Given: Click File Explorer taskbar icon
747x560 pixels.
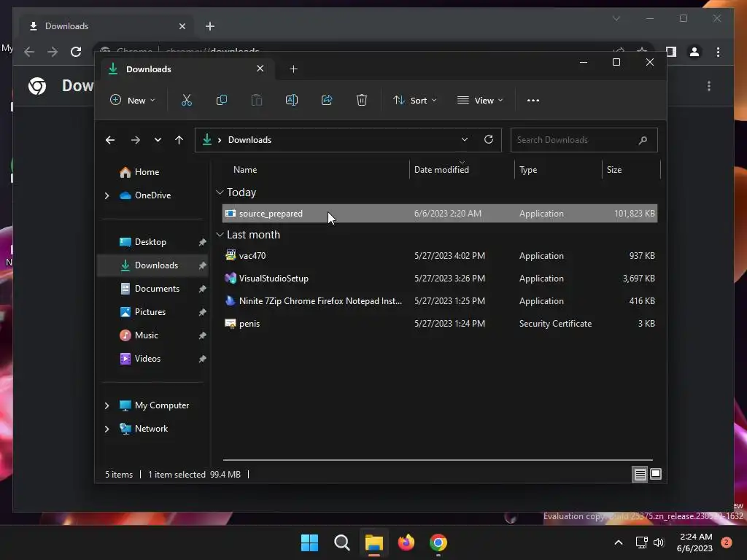Looking at the screenshot, I should (374, 542).
